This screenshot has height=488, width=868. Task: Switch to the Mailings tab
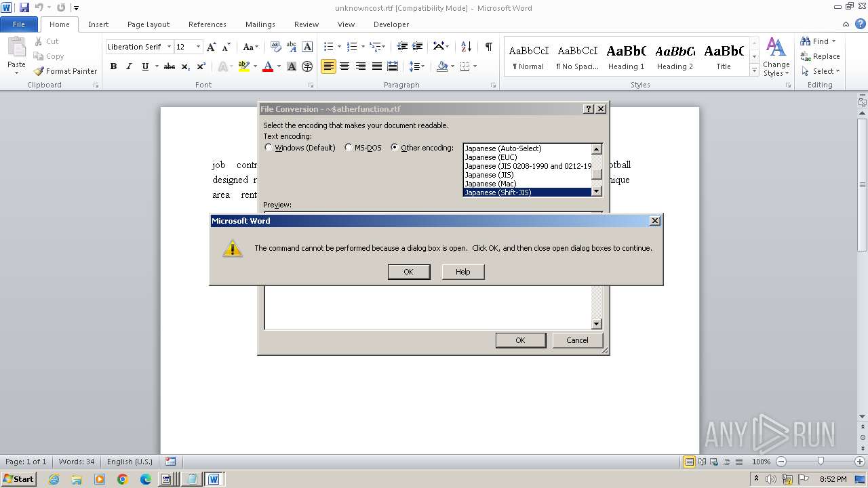[260, 24]
